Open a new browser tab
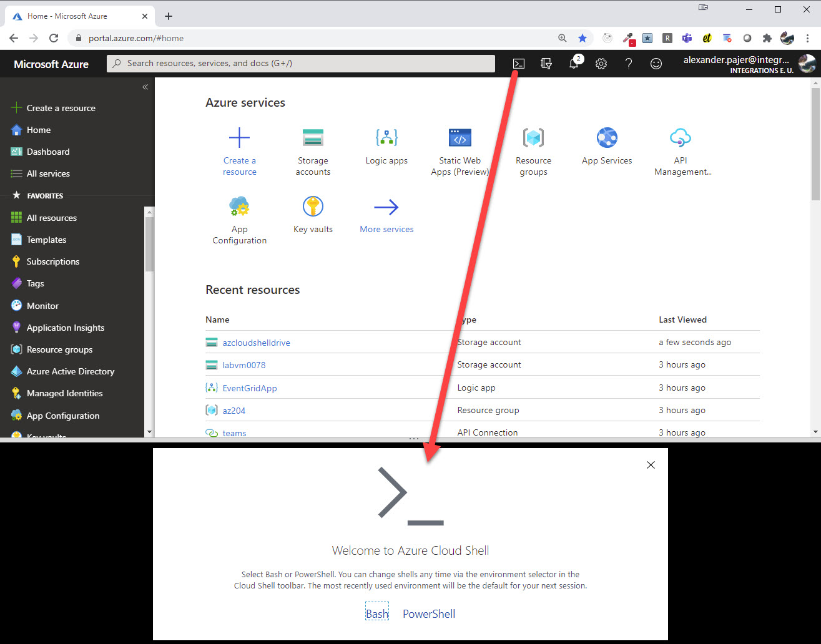 169,16
